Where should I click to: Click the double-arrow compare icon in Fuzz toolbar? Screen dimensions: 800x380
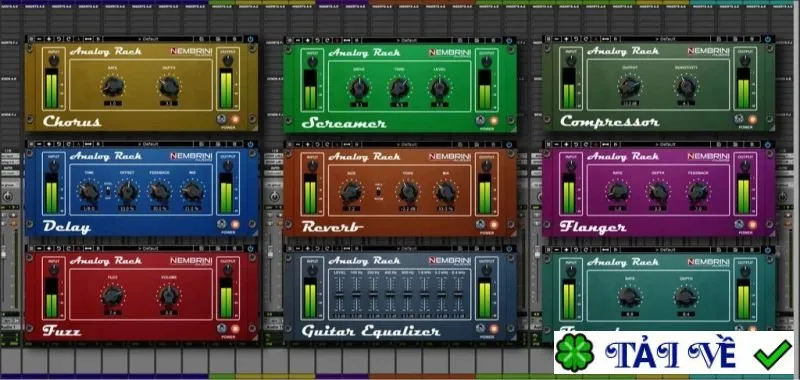pos(88,249)
